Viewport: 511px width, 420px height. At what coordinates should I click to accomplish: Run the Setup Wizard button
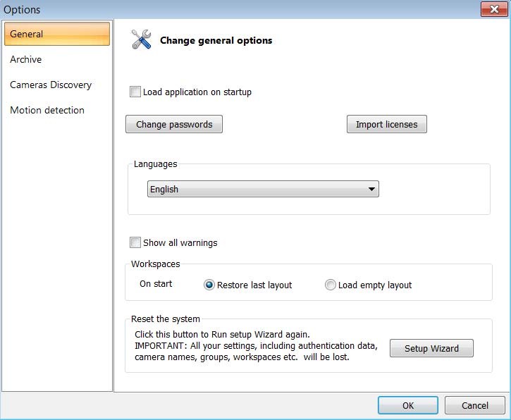(431, 348)
